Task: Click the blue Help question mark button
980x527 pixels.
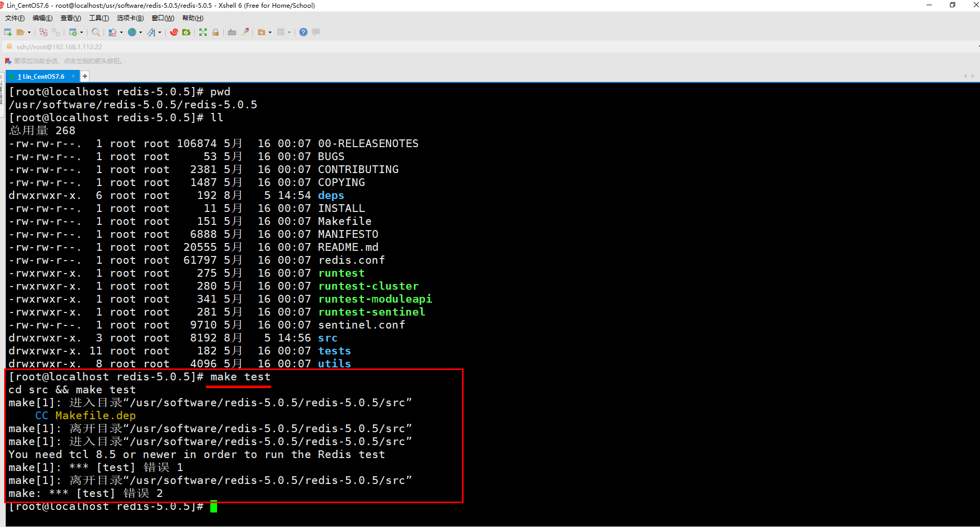Action: click(x=302, y=32)
